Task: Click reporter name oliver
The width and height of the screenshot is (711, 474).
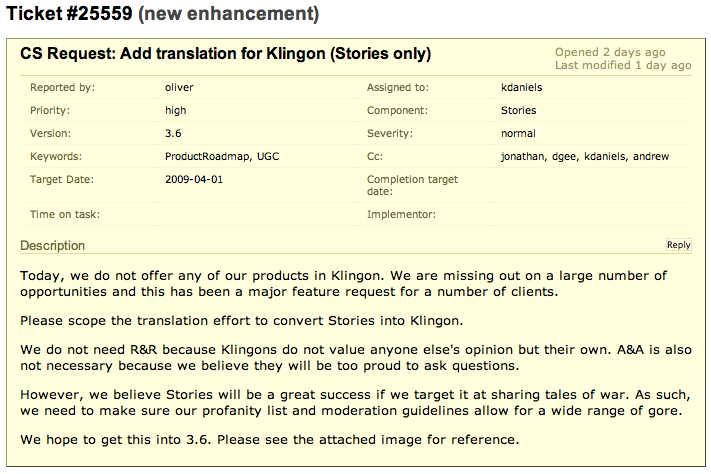Action: tap(179, 88)
